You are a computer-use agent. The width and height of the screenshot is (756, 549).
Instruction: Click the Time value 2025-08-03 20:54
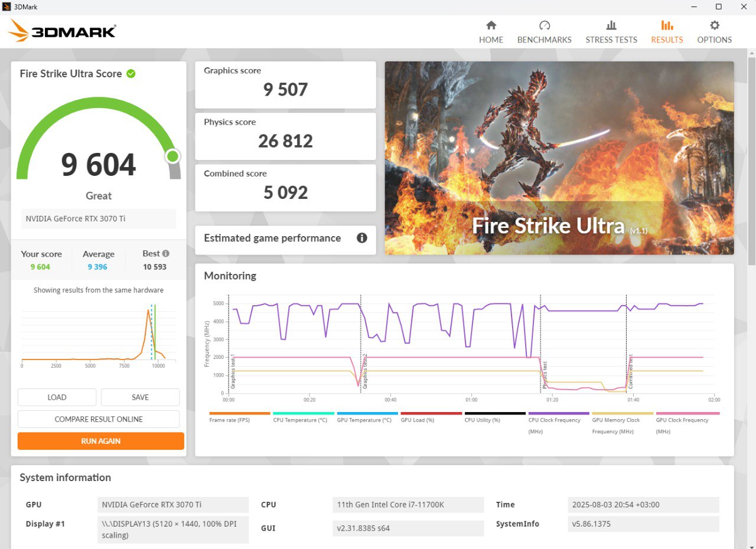pos(643,505)
